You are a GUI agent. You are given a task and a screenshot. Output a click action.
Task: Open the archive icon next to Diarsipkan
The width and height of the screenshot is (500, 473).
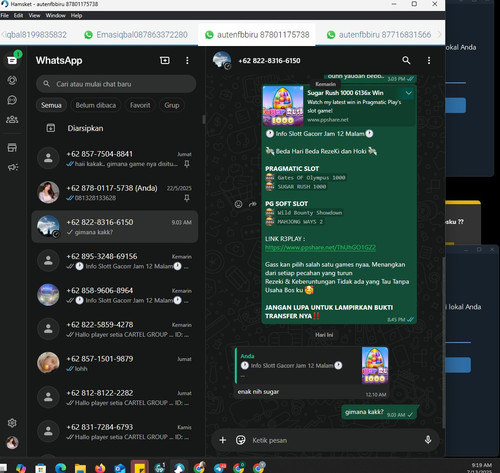51,128
